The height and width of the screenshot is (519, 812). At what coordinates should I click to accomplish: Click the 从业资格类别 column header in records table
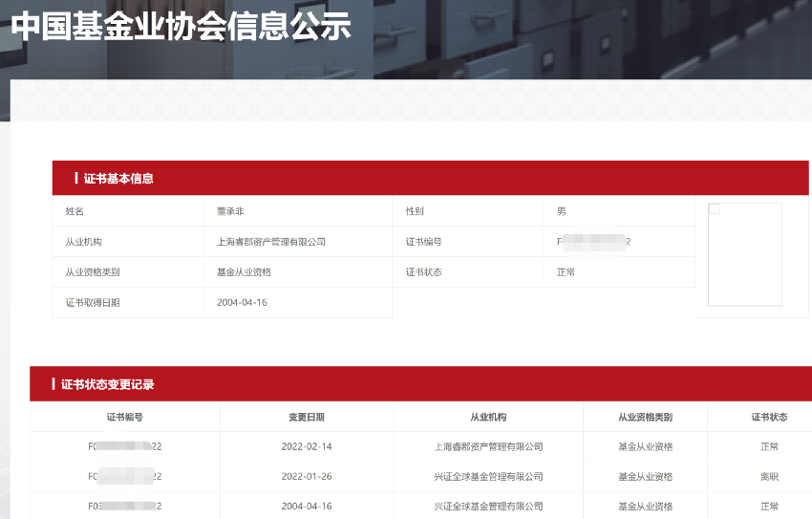645,418
